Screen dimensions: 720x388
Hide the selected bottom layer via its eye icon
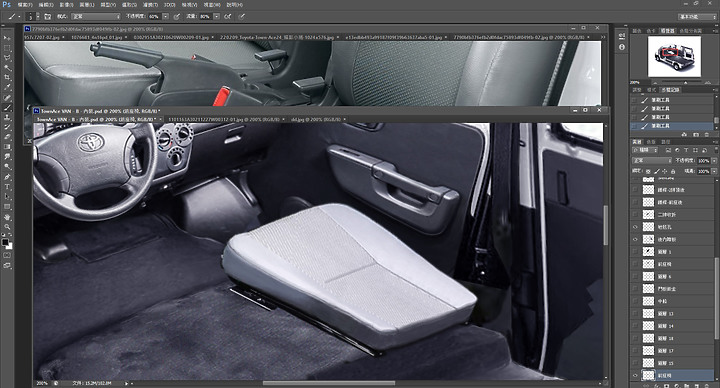point(635,375)
